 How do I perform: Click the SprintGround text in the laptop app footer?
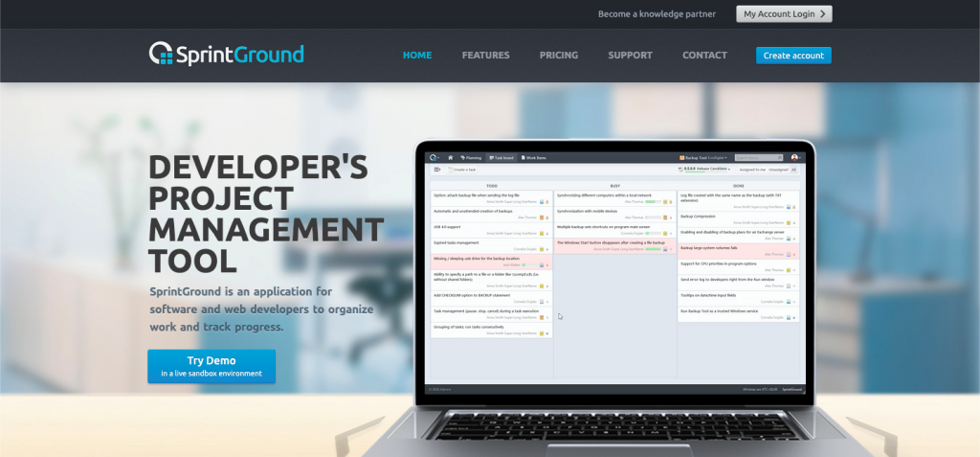click(791, 389)
